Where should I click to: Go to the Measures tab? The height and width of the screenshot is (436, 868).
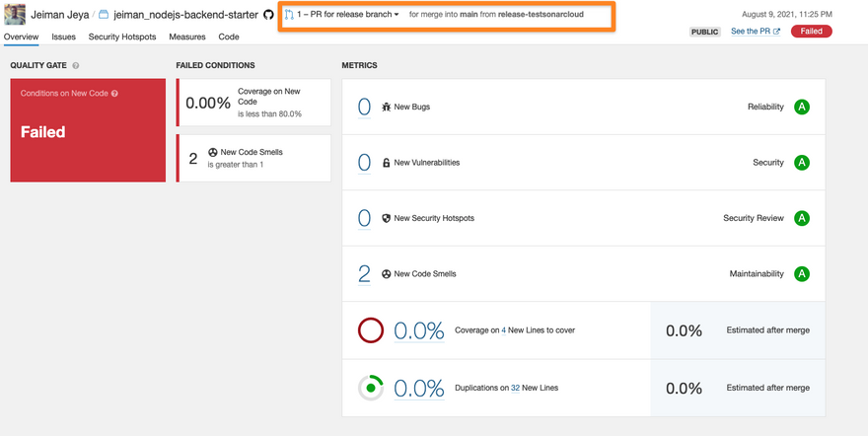tap(187, 36)
